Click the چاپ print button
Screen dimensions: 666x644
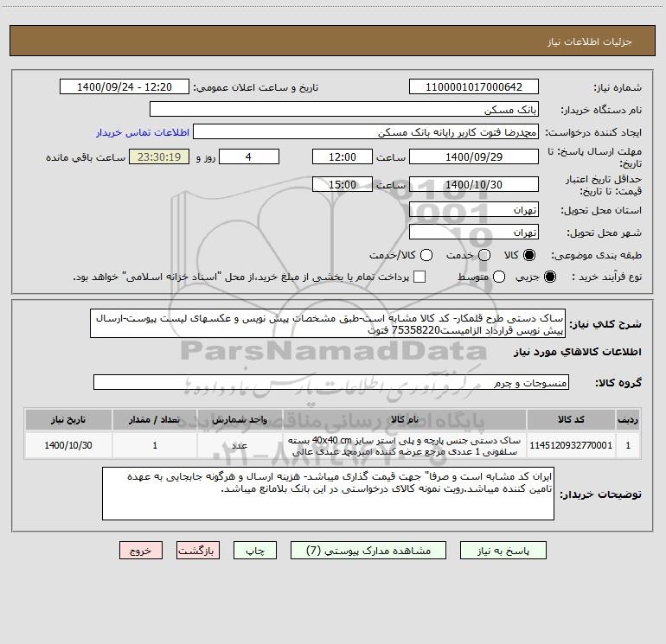pyautogui.click(x=255, y=551)
